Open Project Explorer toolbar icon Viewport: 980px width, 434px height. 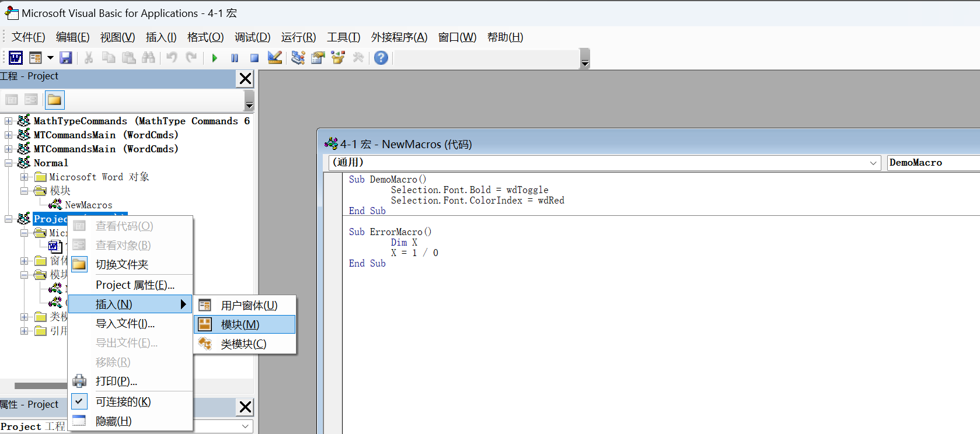click(x=298, y=58)
